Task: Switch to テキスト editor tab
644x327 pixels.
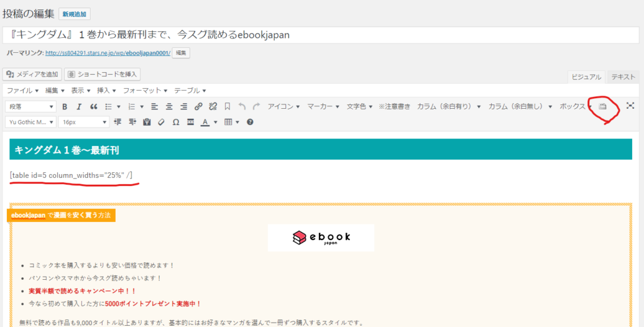Action: (x=623, y=77)
